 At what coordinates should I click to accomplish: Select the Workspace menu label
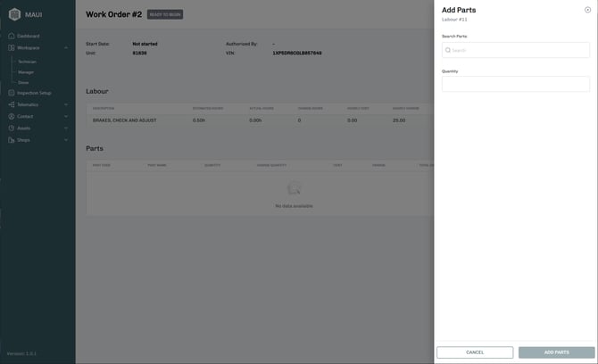click(x=29, y=47)
